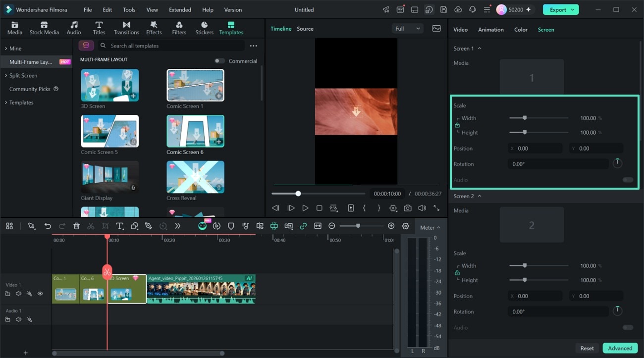Hide Video 1 track with eye icon
The image size is (644, 358).
pyautogui.click(x=40, y=294)
